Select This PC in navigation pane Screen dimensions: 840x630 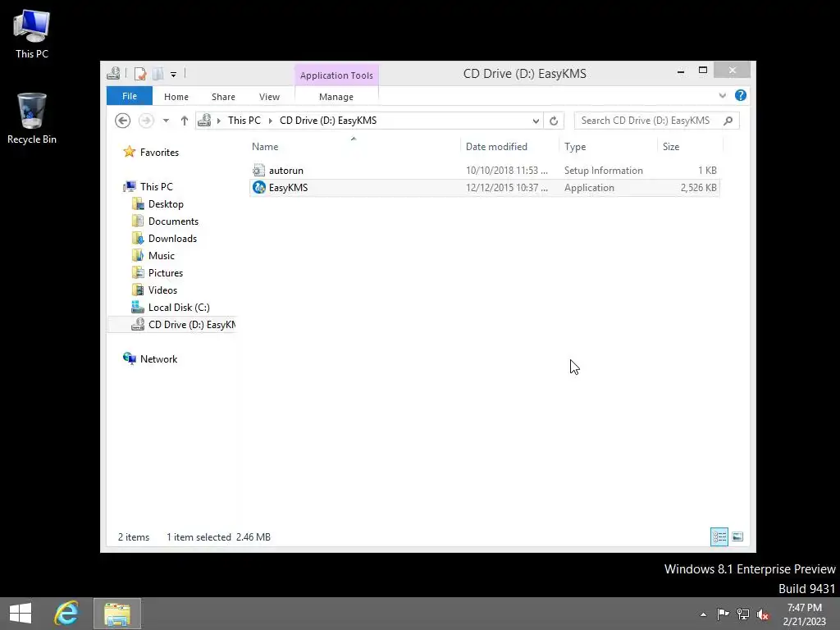pos(157,187)
